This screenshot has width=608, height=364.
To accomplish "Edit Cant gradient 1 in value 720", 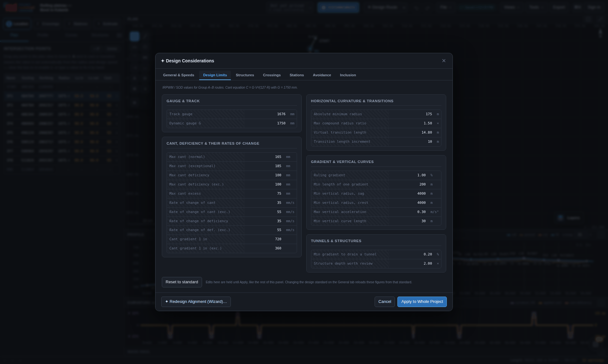I will 264,239.
